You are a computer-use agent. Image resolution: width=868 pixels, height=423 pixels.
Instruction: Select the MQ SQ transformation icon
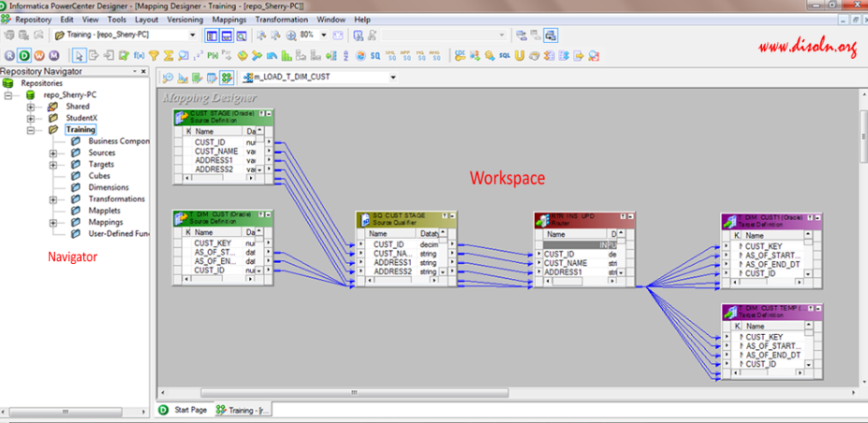pos(420,55)
